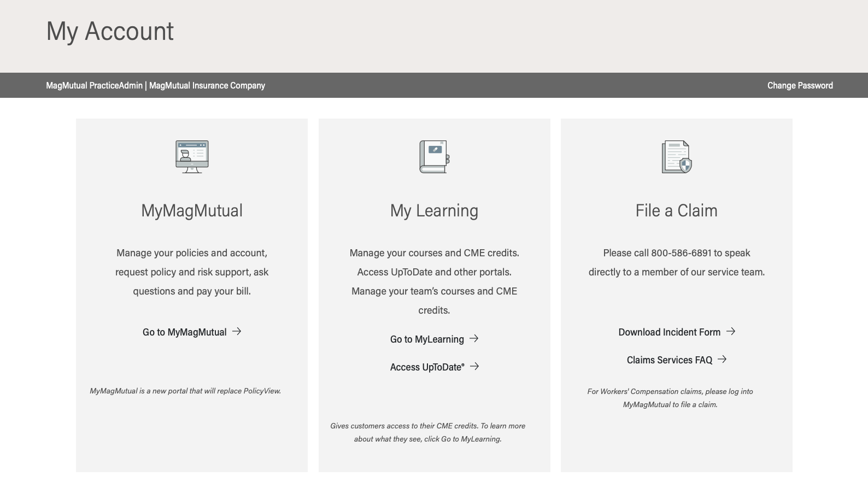Click arrow icon beside Go to MyLearning

pyautogui.click(x=474, y=338)
